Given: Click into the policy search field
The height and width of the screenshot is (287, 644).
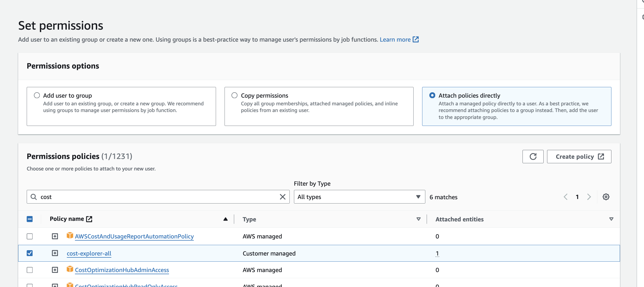Looking at the screenshot, I should click(158, 197).
